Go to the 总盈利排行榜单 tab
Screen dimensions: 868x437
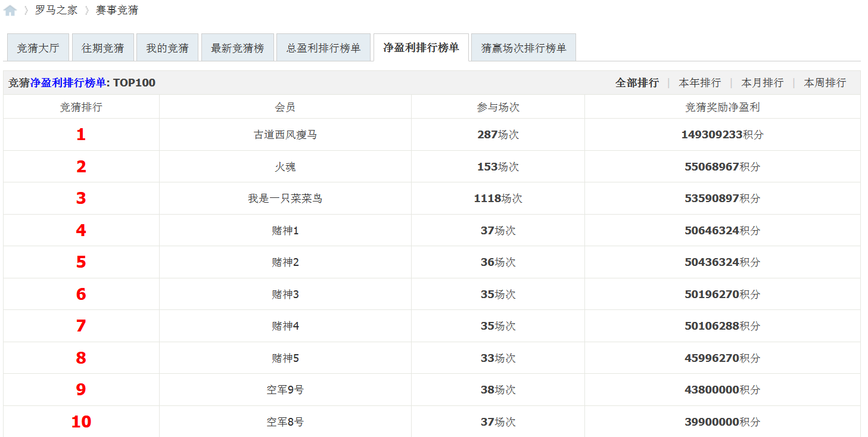[323, 48]
